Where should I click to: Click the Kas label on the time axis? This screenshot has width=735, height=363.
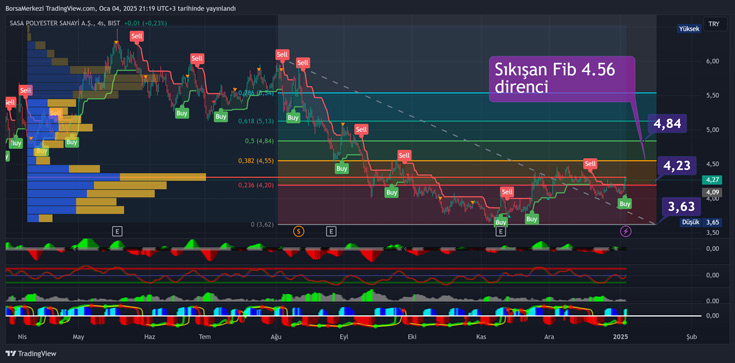[x=481, y=337]
